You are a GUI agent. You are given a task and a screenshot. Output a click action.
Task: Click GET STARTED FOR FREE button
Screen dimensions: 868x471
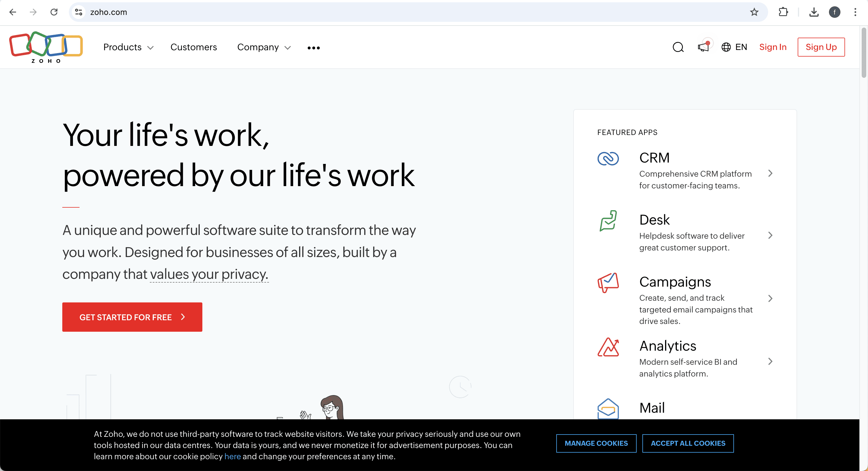point(132,317)
